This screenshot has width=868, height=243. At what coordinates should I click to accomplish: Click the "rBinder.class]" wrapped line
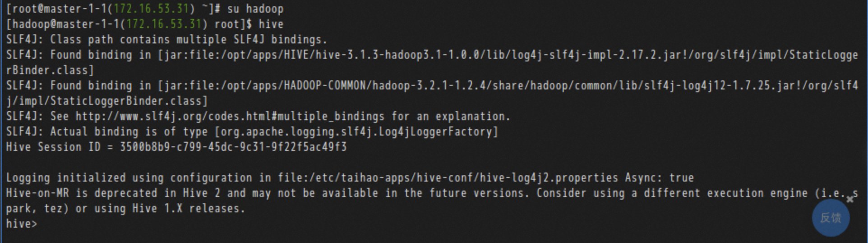coord(50,70)
